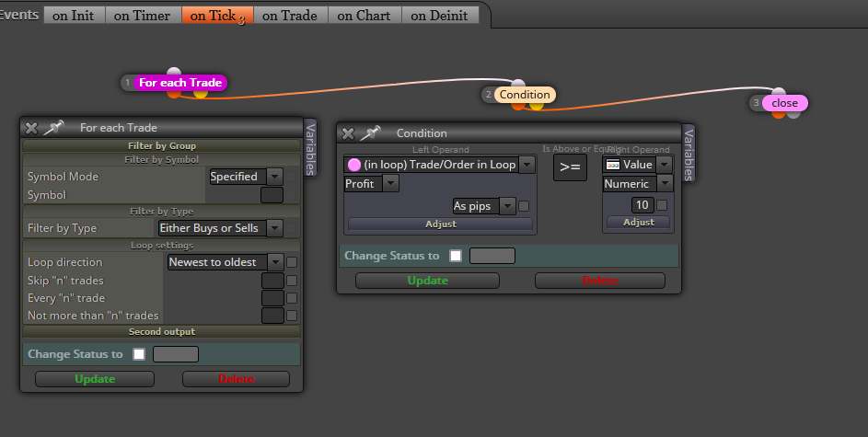Expand the Filter by Group section
This screenshot has width=868, height=437.
[x=162, y=146]
